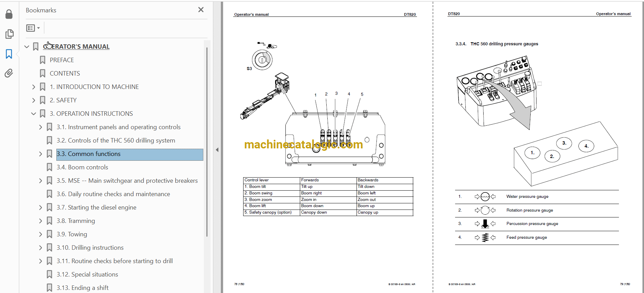Expand 3.10. Drilling instructions bookmark
Viewport: 644px width, 293px height.
41,248
